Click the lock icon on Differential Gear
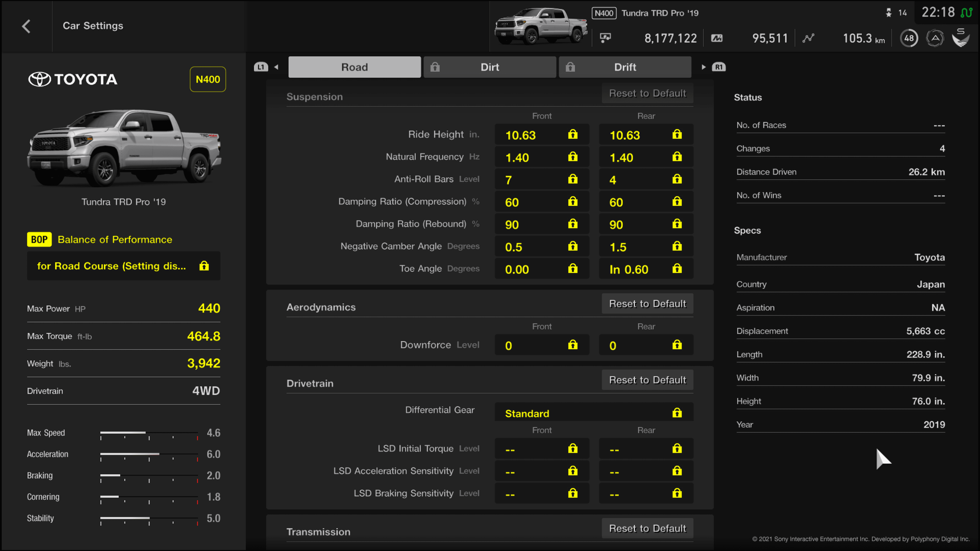980x551 pixels. (677, 412)
